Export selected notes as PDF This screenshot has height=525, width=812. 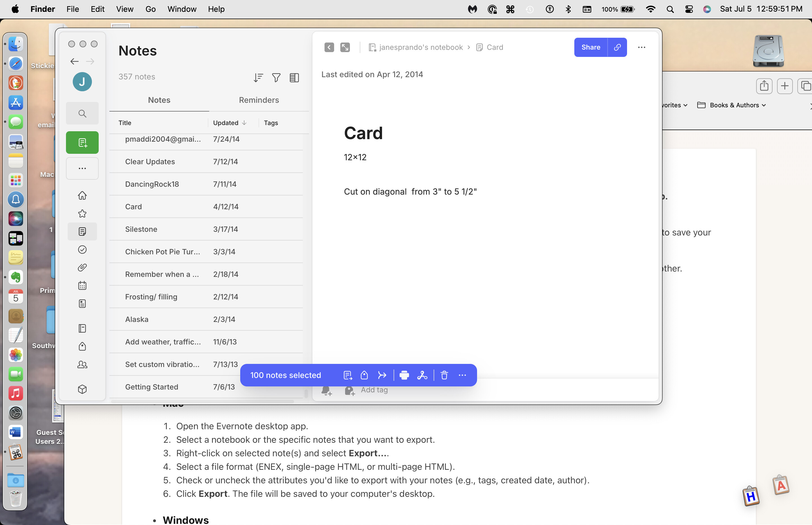[422, 375]
